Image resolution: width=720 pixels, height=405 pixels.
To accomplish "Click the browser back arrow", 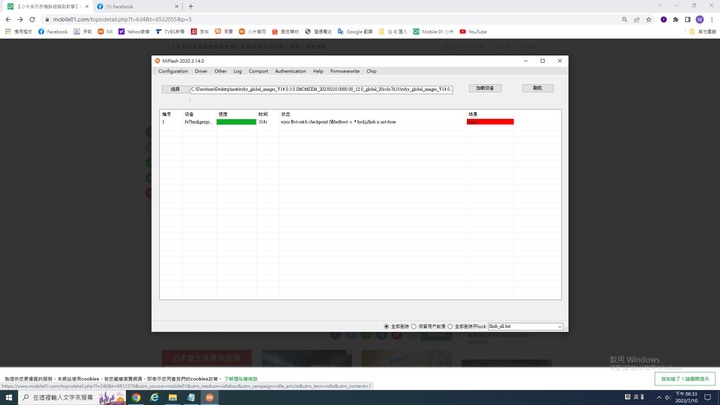I will click(x=8, y=19).
